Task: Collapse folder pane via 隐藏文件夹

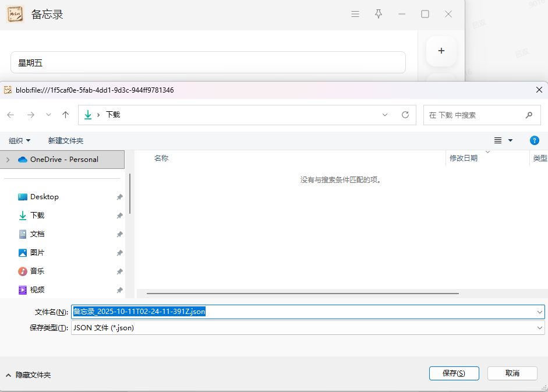Action: point(29,375)
